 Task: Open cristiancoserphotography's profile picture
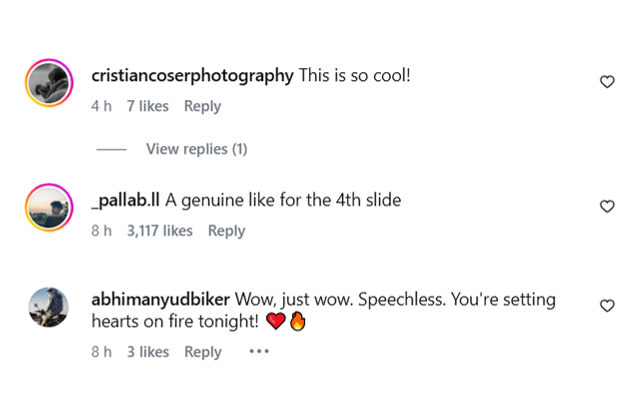click(x=48, y=84)
